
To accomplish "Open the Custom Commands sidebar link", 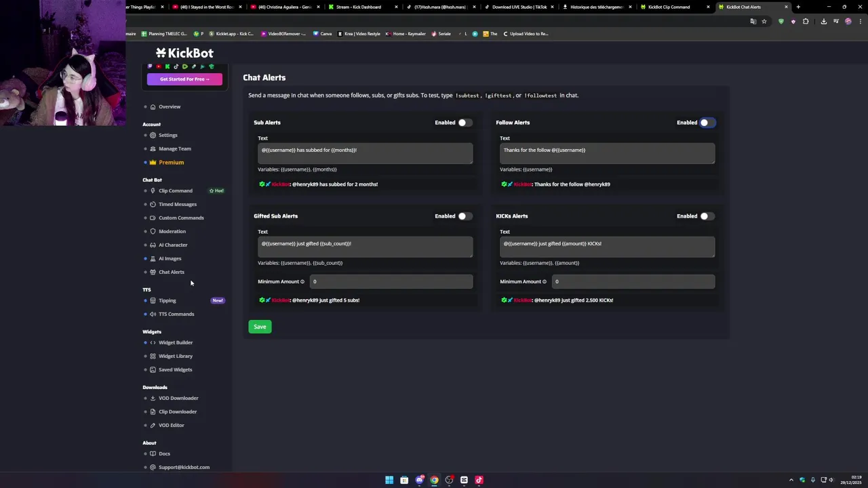I will click(x=181, y=218).
